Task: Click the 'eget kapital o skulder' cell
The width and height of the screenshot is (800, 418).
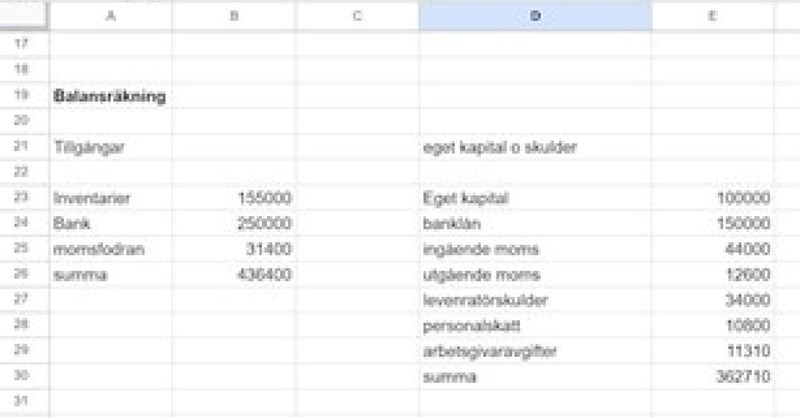Action: [x=535, y=147]
